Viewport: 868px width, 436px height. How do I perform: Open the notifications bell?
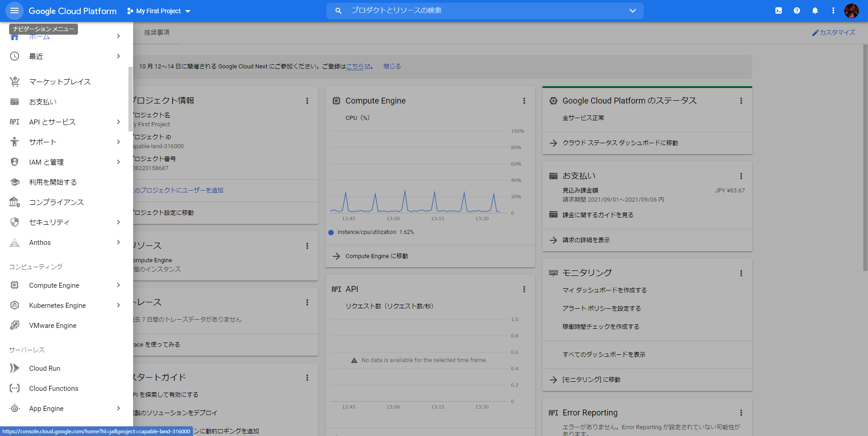point(815,10)
